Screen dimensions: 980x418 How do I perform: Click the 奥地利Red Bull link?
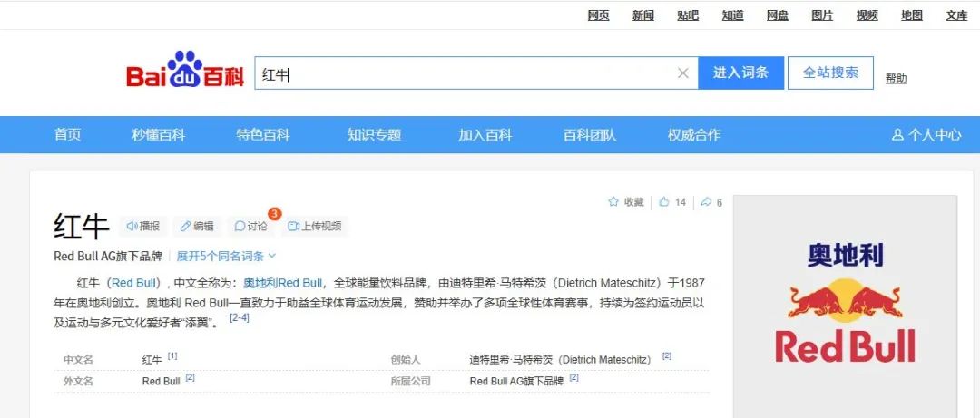point(283,283)
